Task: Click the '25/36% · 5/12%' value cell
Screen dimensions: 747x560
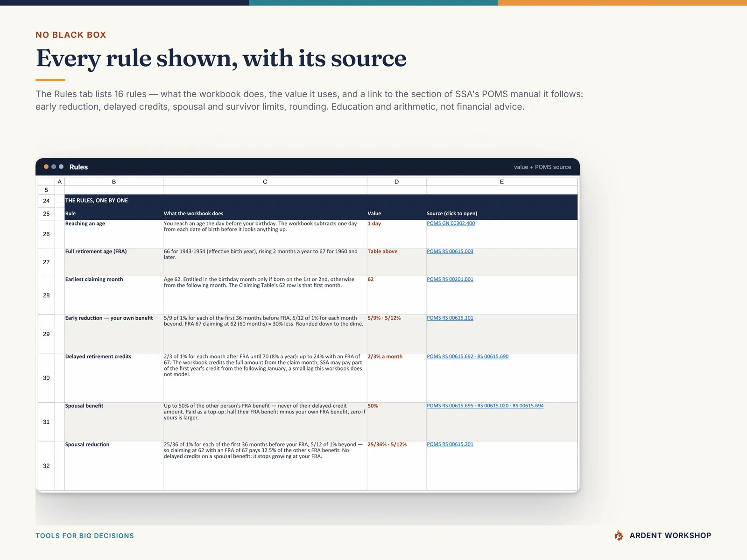Action: tap(396, 466)
